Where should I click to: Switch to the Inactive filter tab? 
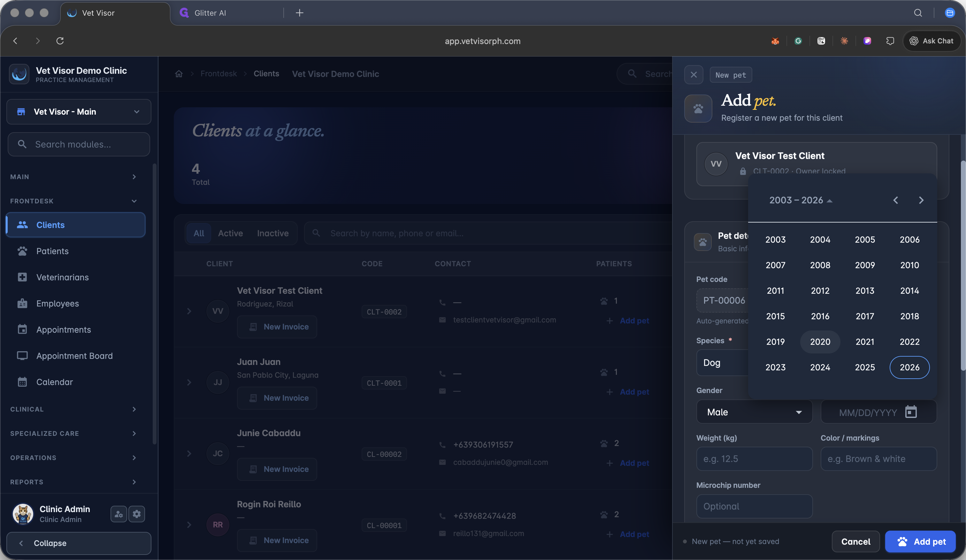[x=272, y=233]
